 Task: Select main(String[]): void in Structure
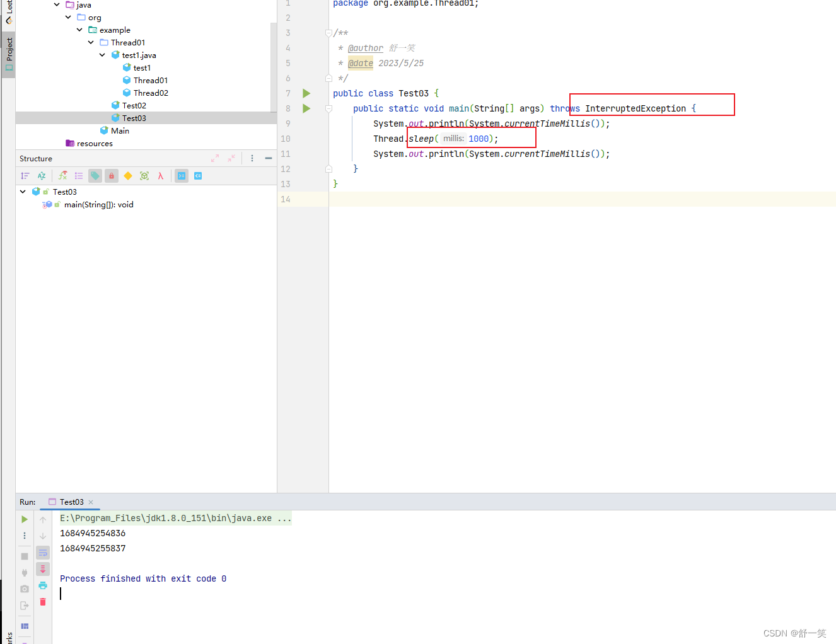(x=98, y=204)
